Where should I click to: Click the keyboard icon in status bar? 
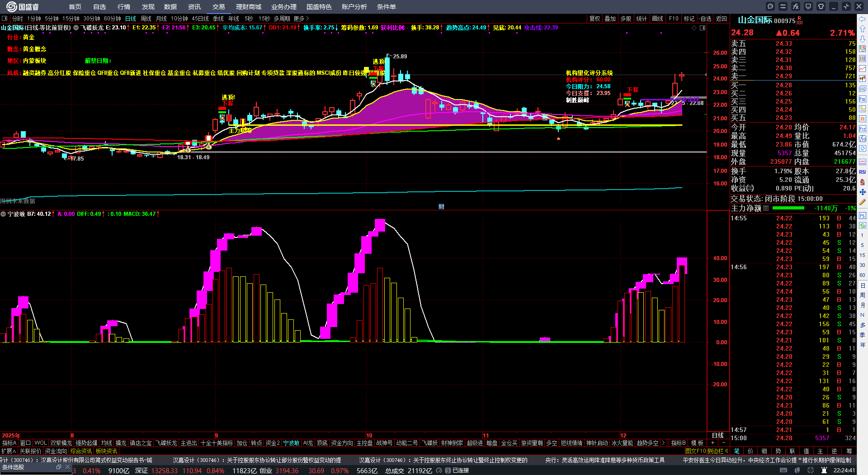pos(783,470)
